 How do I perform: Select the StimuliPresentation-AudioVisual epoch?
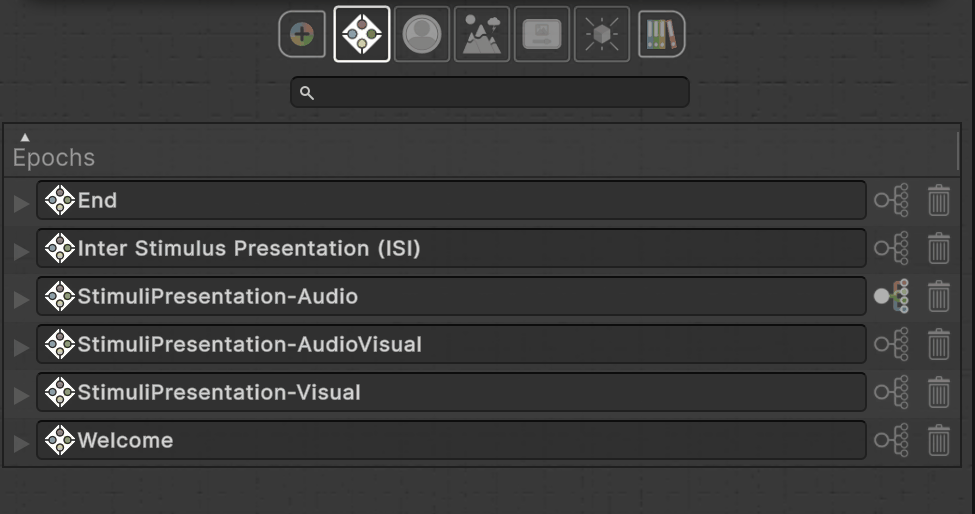[x=451, y=344]
